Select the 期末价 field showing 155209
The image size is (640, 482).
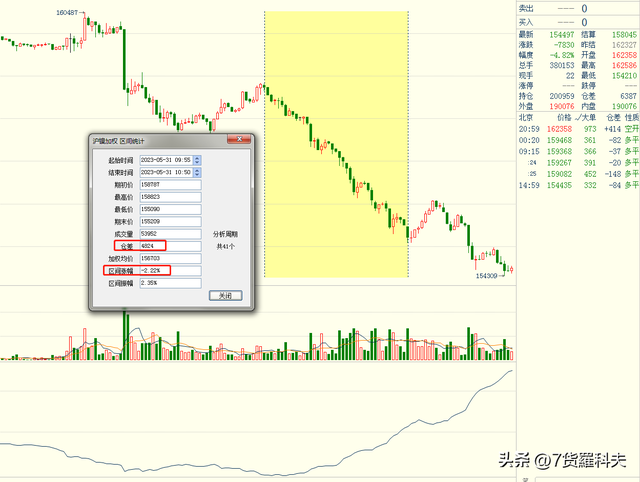pyautogui.click(x=170, y=222)
